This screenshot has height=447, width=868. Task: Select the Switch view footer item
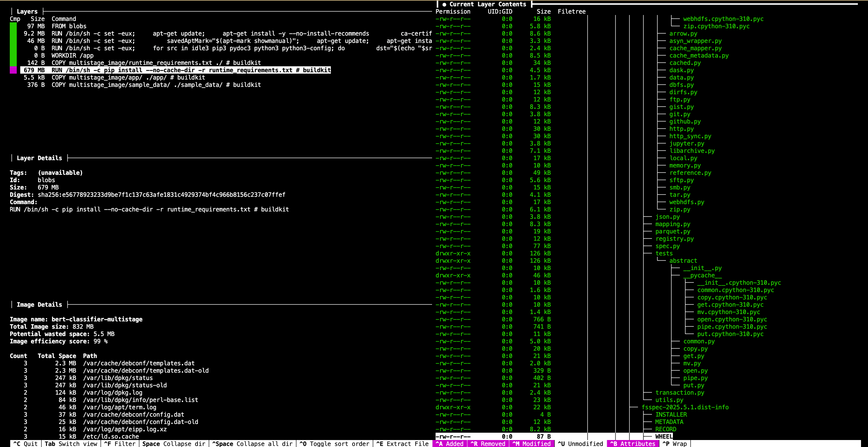(71, 444)
